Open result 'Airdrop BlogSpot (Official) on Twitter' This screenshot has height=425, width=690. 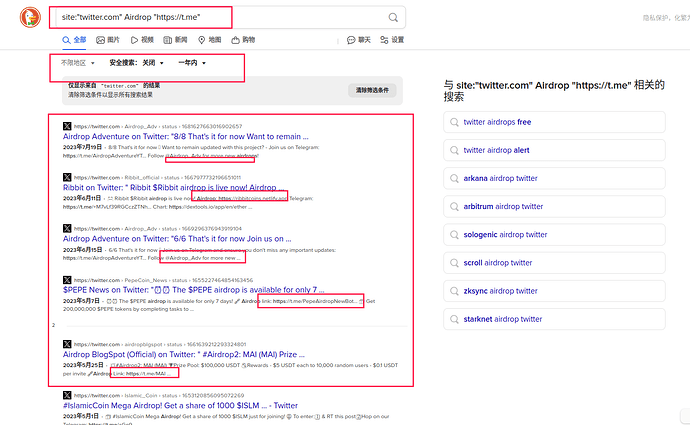click(x=184, y=355)
